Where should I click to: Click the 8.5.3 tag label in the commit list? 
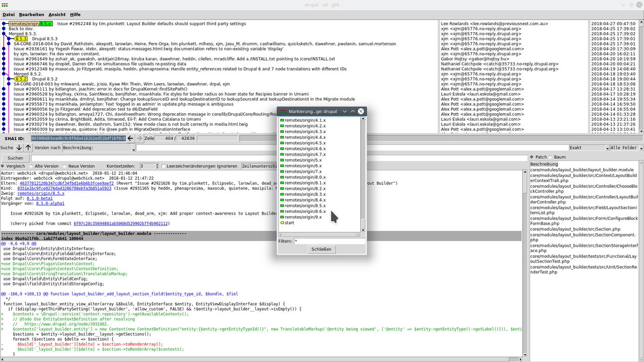point(21,39)
